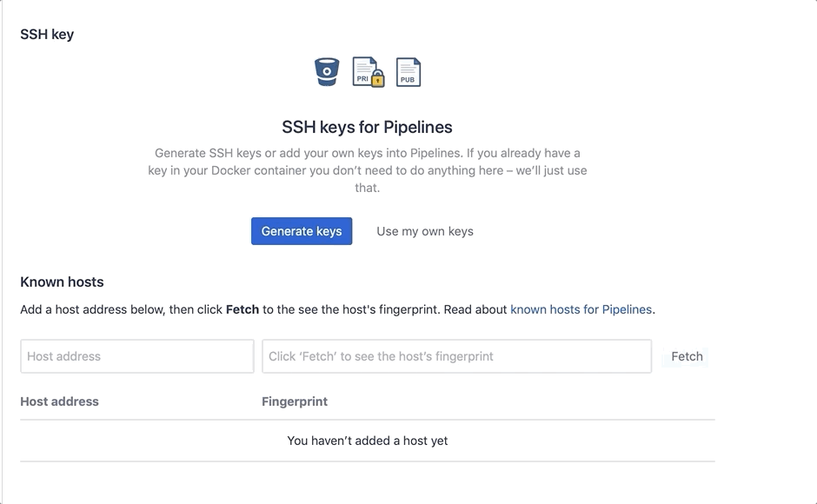Click the "You haven't added a host yet" row
Viewport: 817px width, 504px height.
(x=368, y=441)
